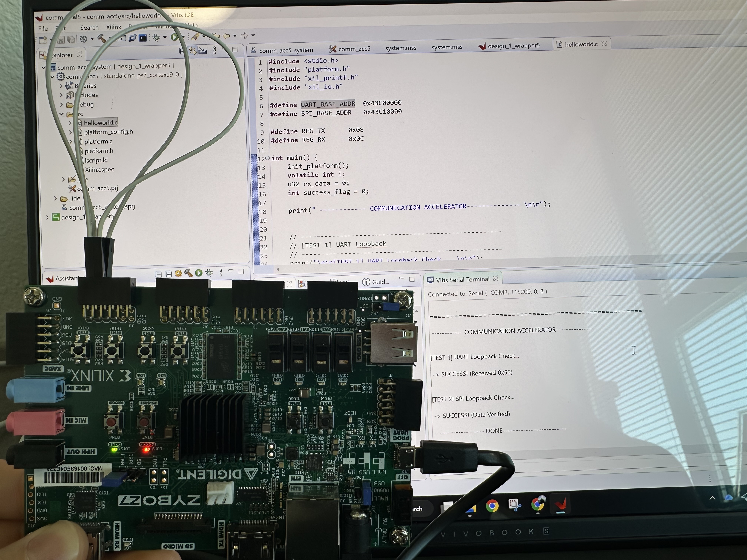Expand the design_1_wrapper5 platform project
The height and width of the screenshot is (560, 747).
[48, 217]
